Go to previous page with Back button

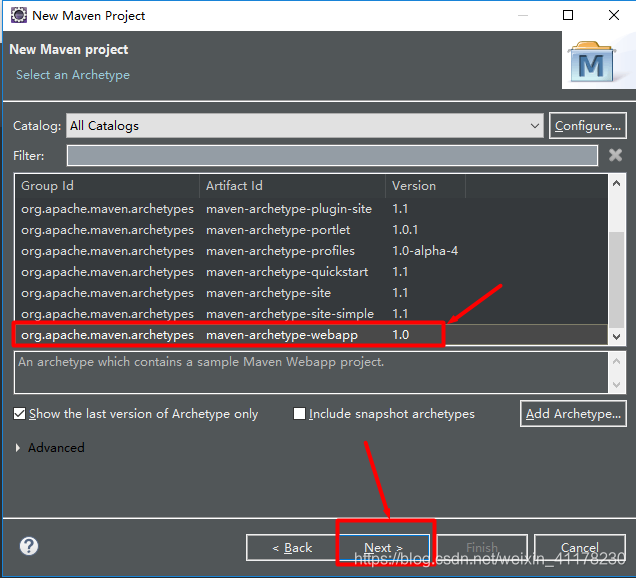pyautogui.click(x=292, y=548)
